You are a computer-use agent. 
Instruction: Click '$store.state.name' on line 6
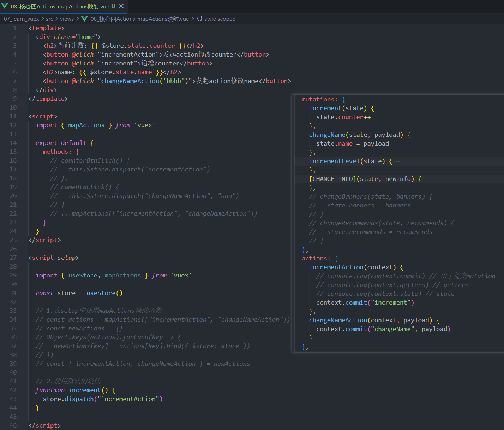(121, 72)
